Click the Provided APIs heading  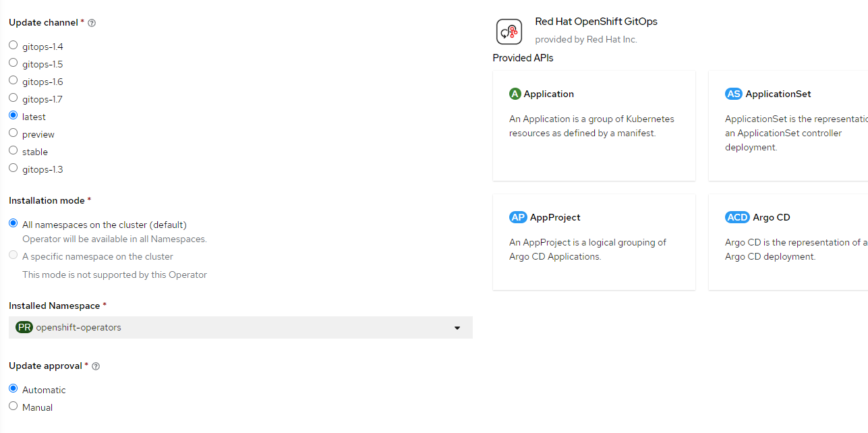pos(523,58)
